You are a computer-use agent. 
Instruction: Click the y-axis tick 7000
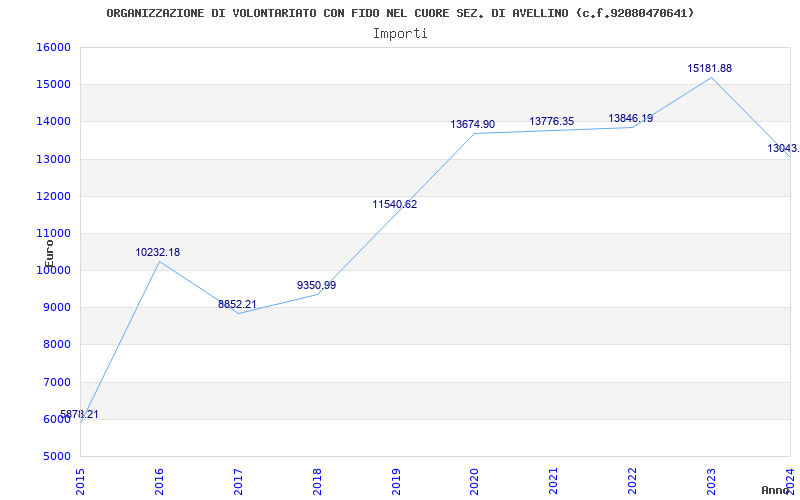coord(56,382)
